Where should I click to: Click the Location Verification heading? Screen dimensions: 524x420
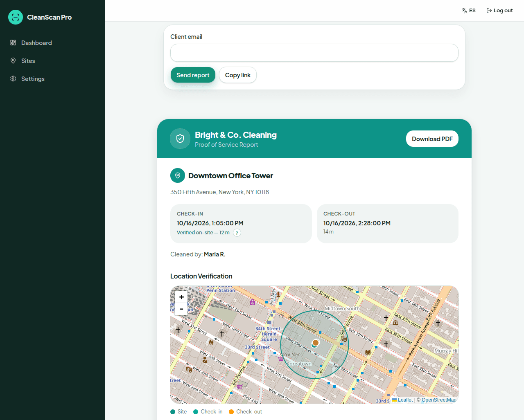(201, 276)
